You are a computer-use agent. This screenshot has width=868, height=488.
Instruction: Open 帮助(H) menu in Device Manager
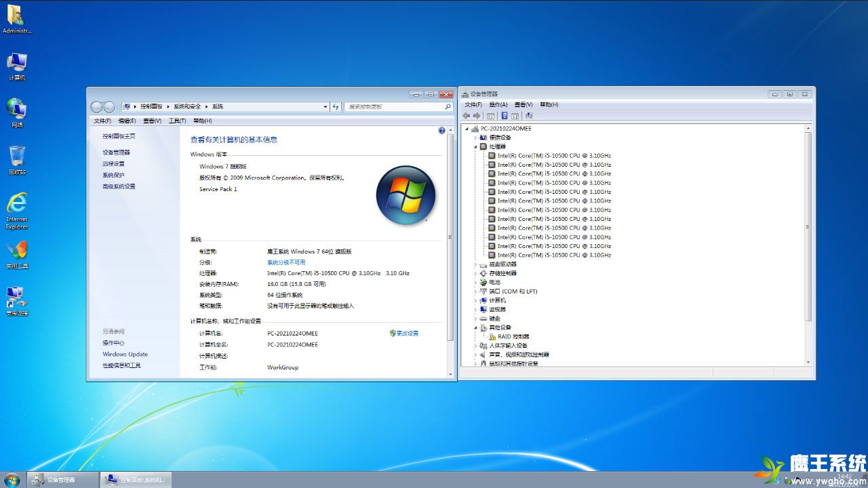coord(549,104)
